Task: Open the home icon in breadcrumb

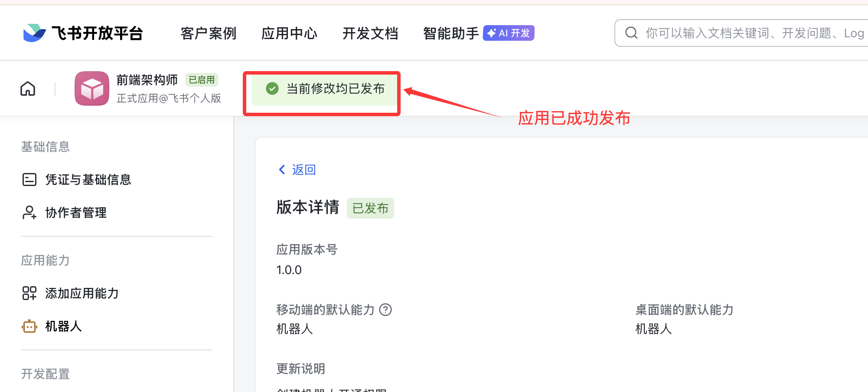Action: [27, 88]
